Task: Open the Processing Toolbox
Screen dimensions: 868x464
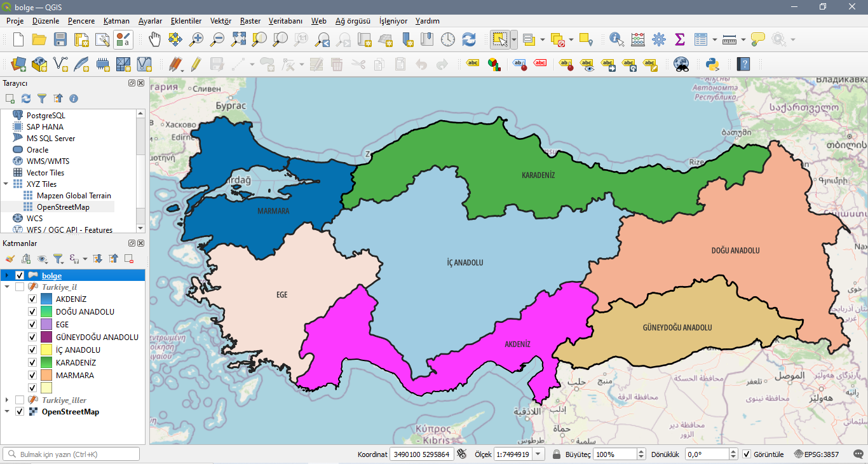Action: [659, 39]
